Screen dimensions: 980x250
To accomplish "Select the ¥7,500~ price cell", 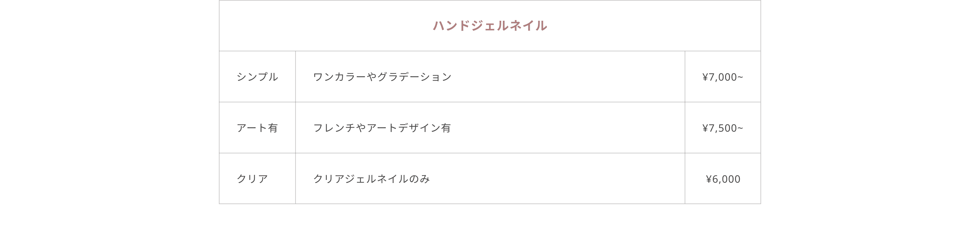I will pos(722,128).
